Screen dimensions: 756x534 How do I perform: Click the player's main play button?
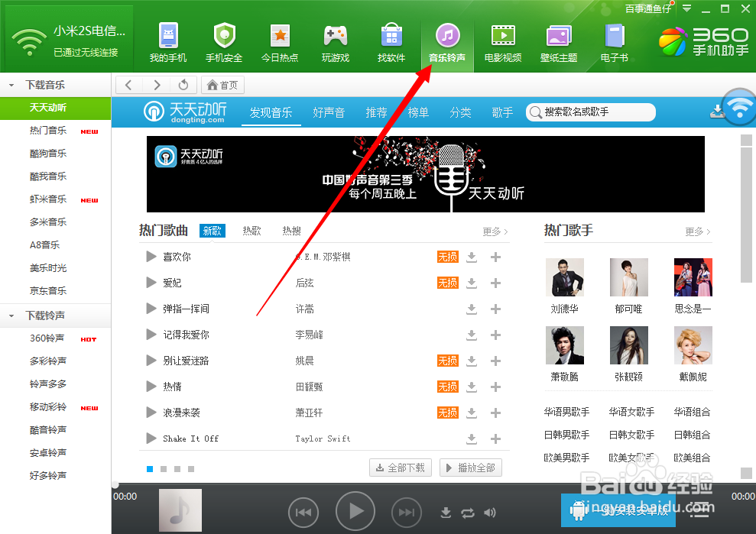point(355,511)
